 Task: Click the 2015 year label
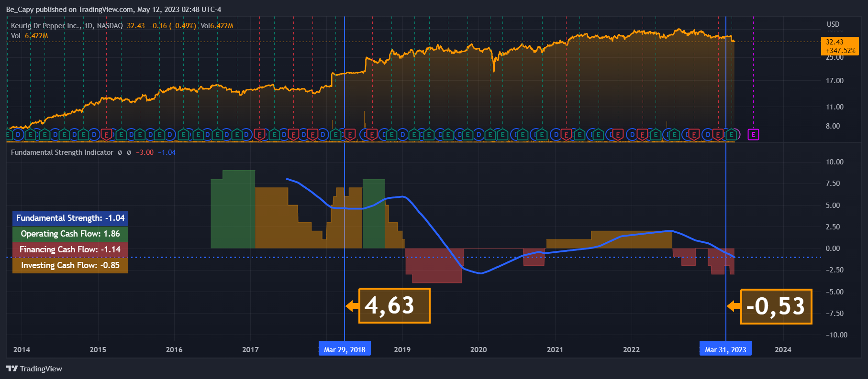point(98,350)
